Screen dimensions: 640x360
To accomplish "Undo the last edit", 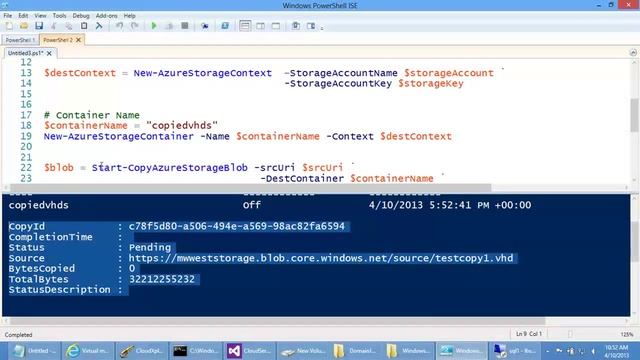I will click(x=119, y=26).
